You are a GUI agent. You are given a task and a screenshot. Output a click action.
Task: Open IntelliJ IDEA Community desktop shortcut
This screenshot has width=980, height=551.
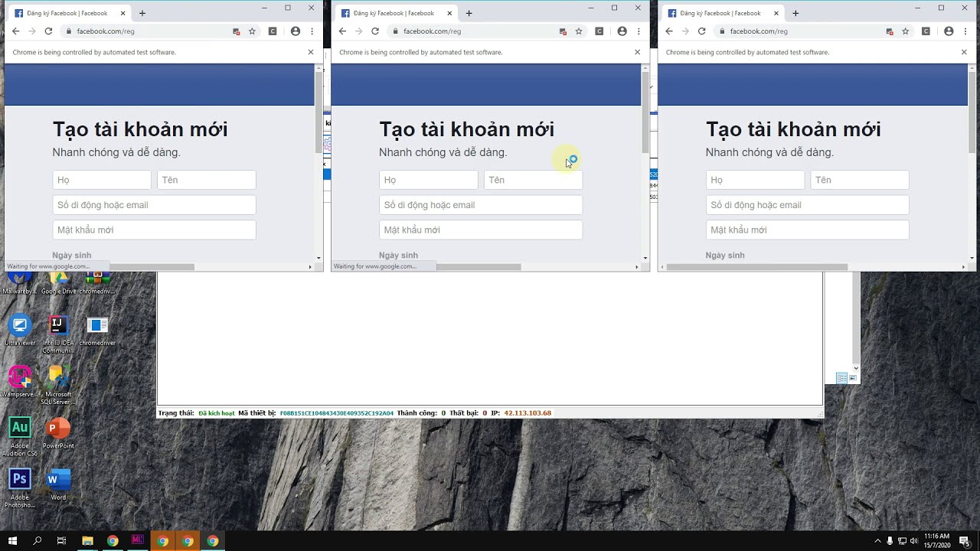(58, 334)
